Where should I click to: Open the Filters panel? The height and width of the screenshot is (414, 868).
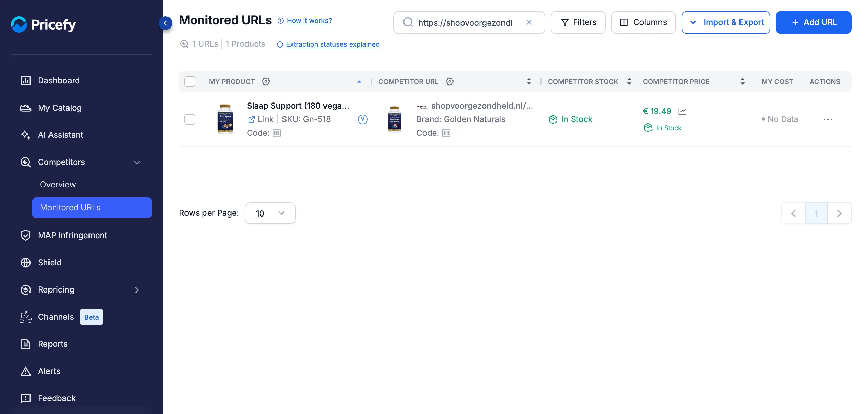pos(578,22)
